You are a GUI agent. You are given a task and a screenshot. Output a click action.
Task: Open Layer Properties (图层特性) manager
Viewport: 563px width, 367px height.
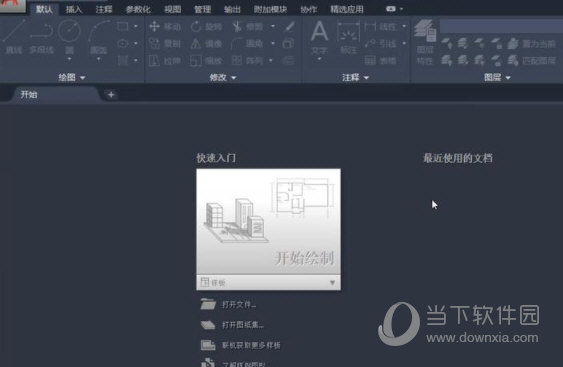(425, 42)
